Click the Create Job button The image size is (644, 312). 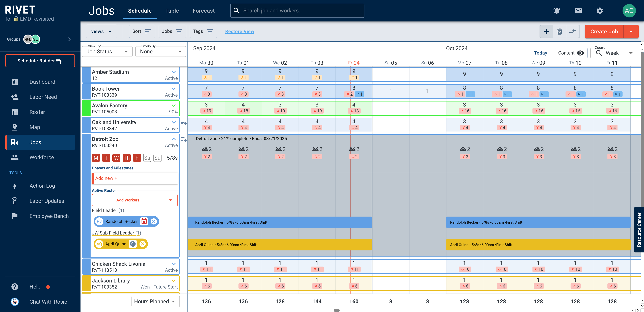pos(604,32)
